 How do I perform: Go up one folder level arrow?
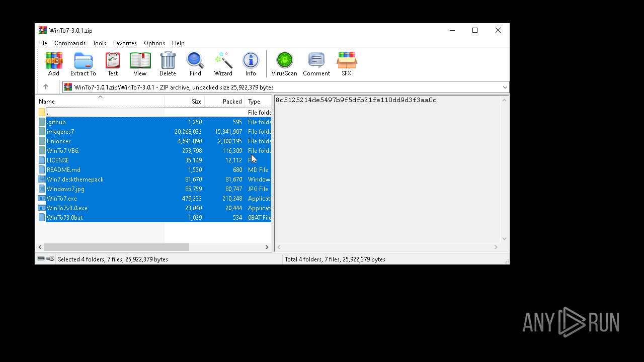click(x=45, y=87)
